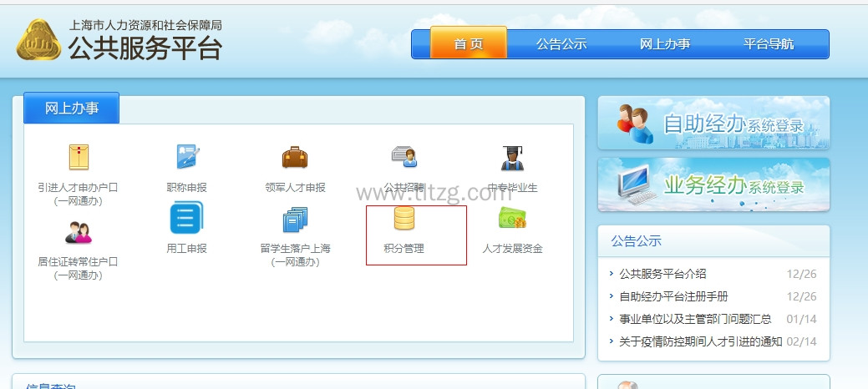This screenshot has height=389, width=868.
Task: Open the 公共服务平台介绍 announcement link
Action: click(662, 274)
